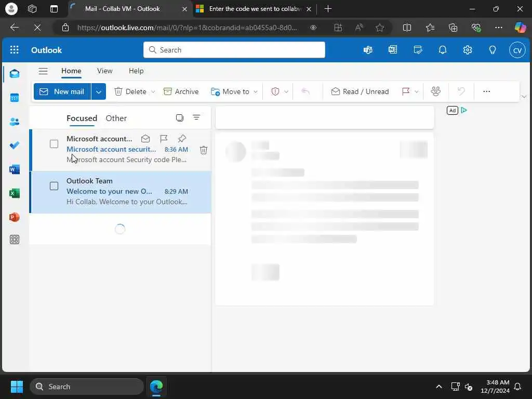The width and height of the screenshot is (532, 399).
Task: Open the CV account profile avatar
Action: click(517, 50)
